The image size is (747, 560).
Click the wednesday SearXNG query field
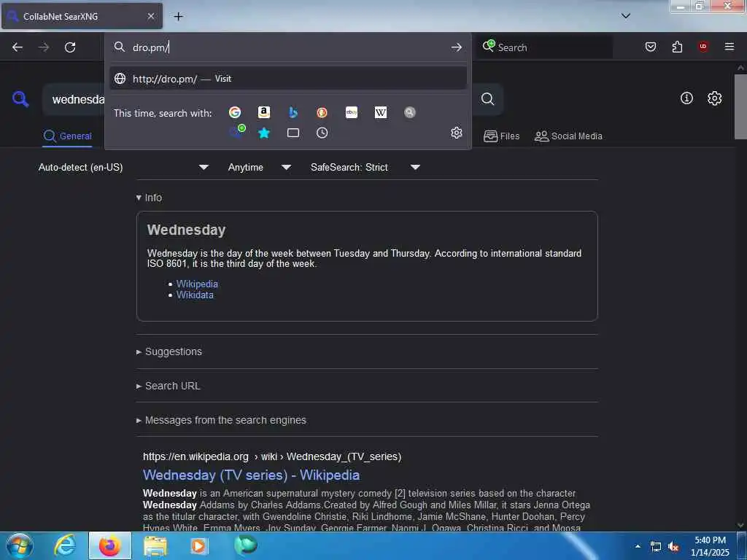74,99
